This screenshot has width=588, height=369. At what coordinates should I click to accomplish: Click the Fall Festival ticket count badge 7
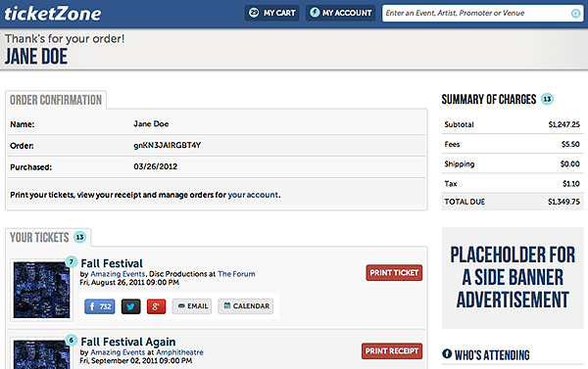[71, 261]
